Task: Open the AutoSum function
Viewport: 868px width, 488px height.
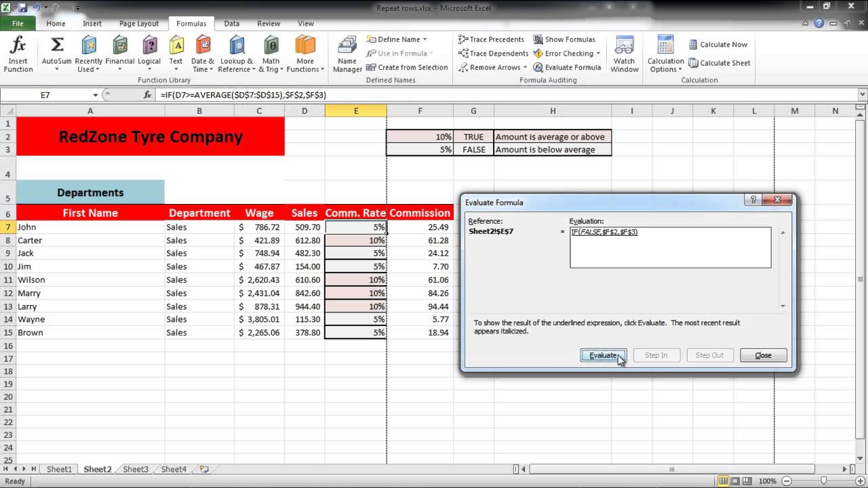Action: (57, 54)
